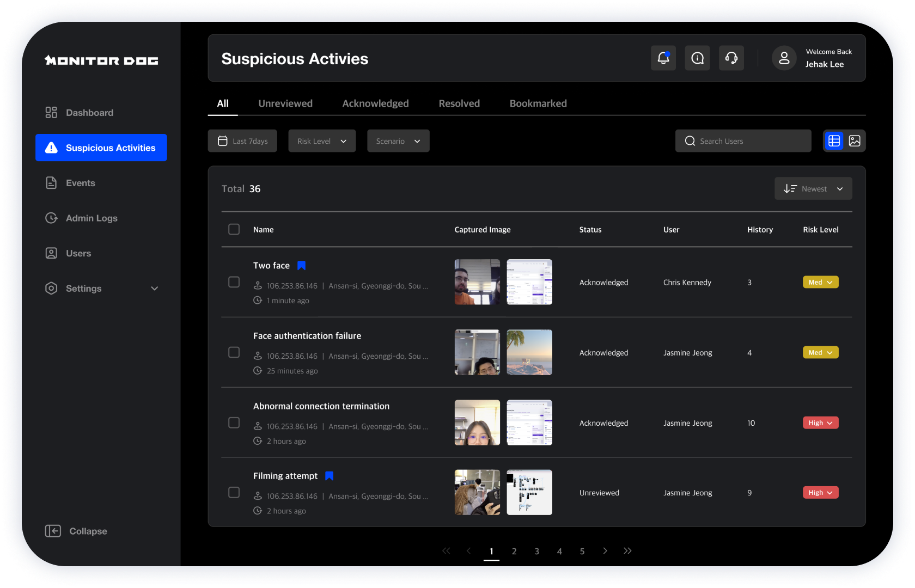Click the bookmark flag on Filming attempt
Screen dimensions: 915x588
pos(329,476)
